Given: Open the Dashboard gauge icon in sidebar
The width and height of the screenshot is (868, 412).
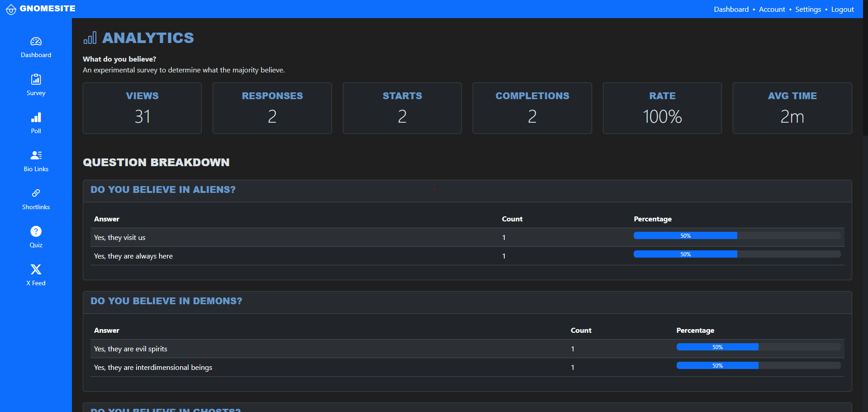Looking at the screenshot, I should coord(36,42).
